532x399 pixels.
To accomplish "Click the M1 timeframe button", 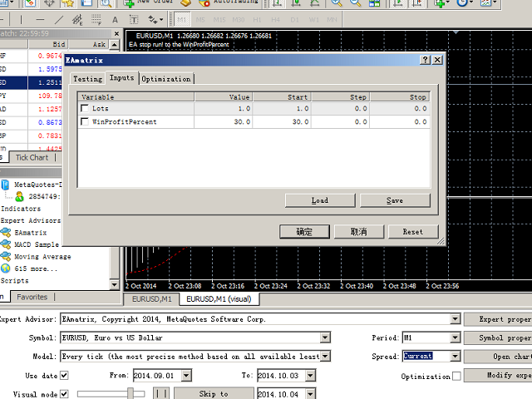I will coord(182,20).
